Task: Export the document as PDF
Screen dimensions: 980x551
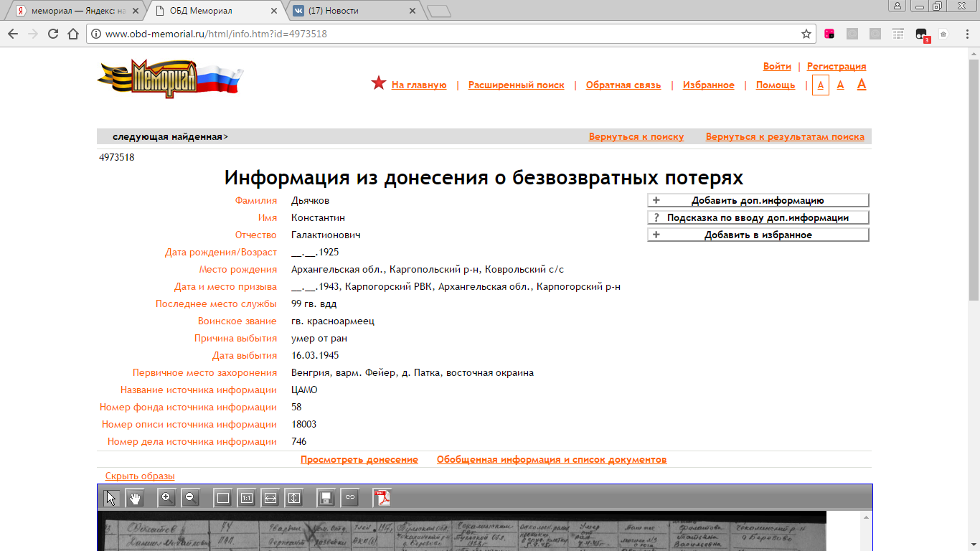Action: [382, 498]
